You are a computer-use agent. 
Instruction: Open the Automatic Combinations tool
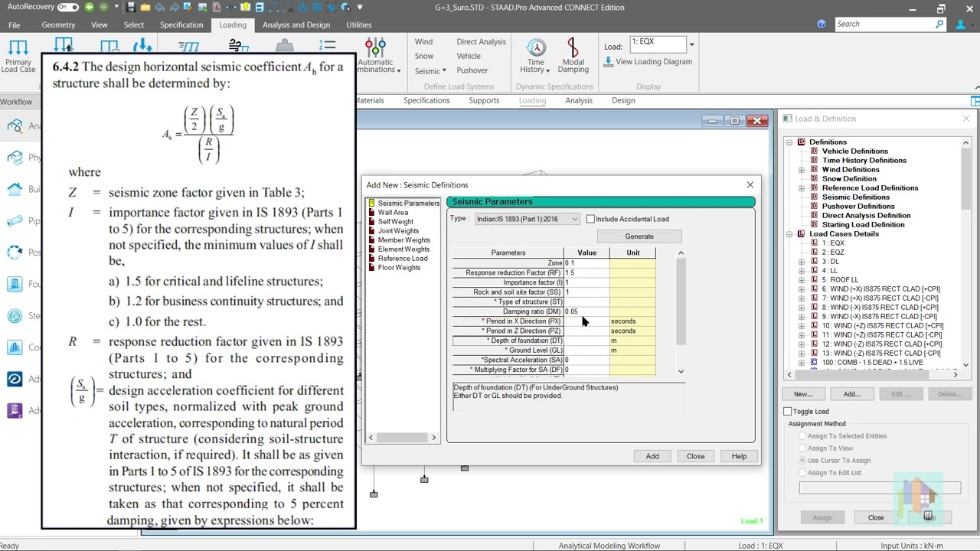point(375,57)
